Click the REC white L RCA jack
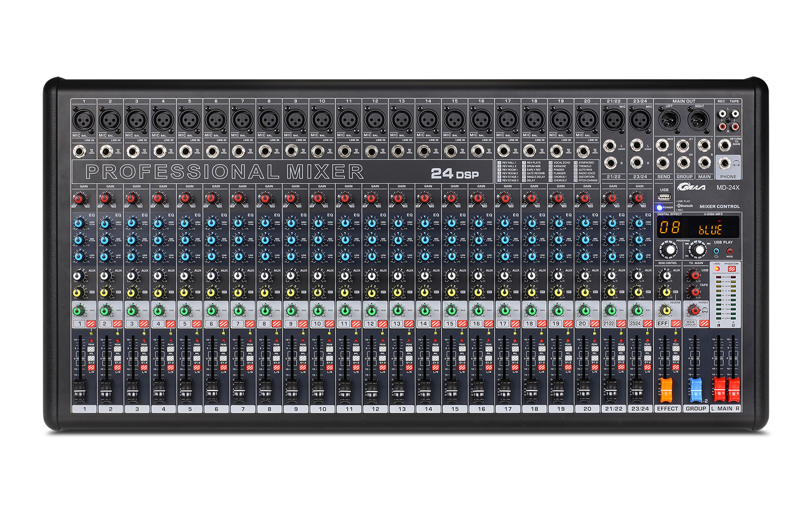This screenshot has width=812, height=508. coord(722,114)
